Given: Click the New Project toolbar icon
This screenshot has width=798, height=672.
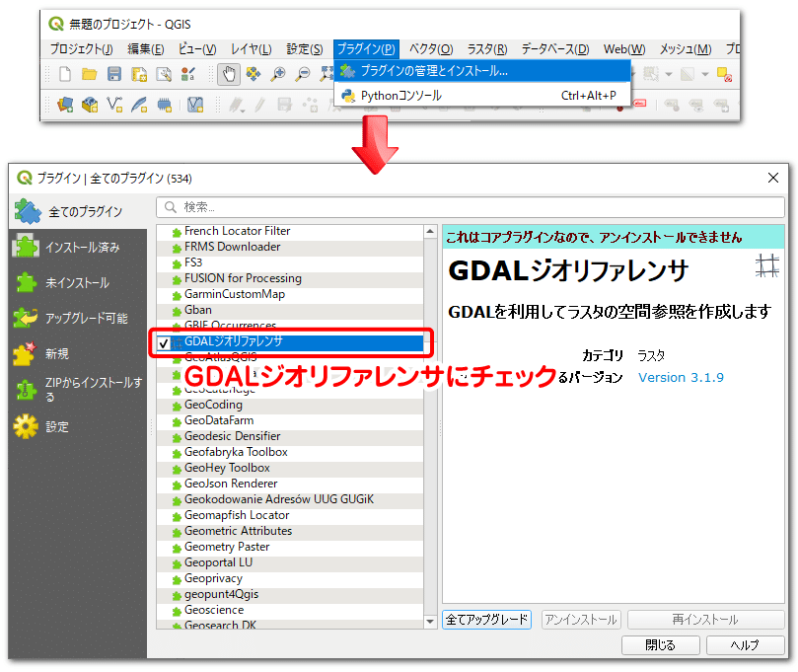Looking at the screenshot, I should [65, 74].
